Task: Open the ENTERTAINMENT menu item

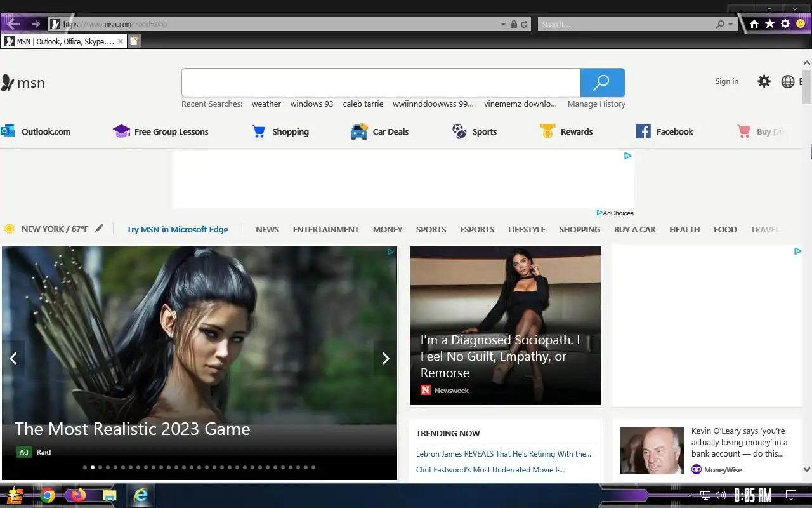Action: (326, 229)
